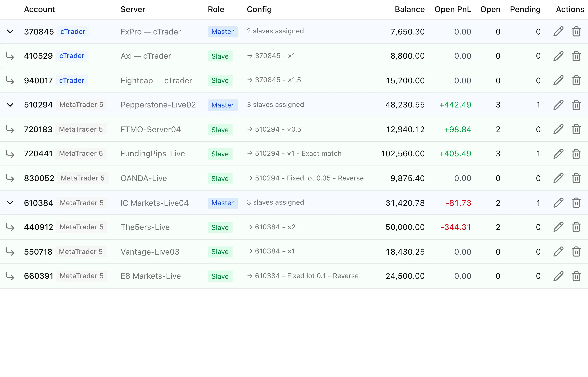Click the Slave badge for account 660391
Screen dimensions: 588x377
(x=220, y=276)
